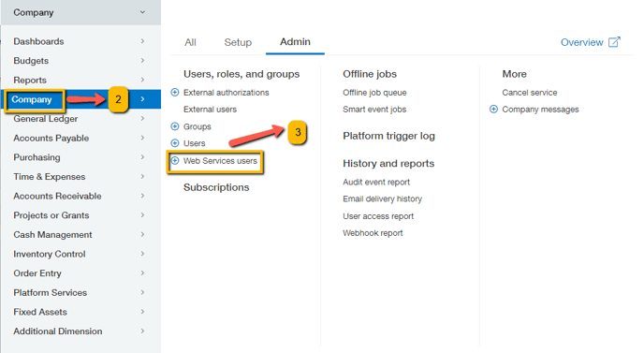Image resolution: width=644 pixels, height=353 pixels.
Task: Expand Cash Management submenu chevron
Action: (142, 234)
